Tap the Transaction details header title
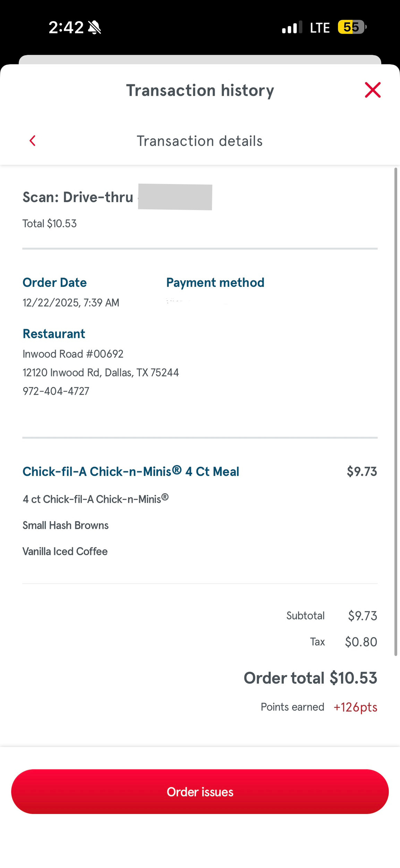 click(199, 141)
